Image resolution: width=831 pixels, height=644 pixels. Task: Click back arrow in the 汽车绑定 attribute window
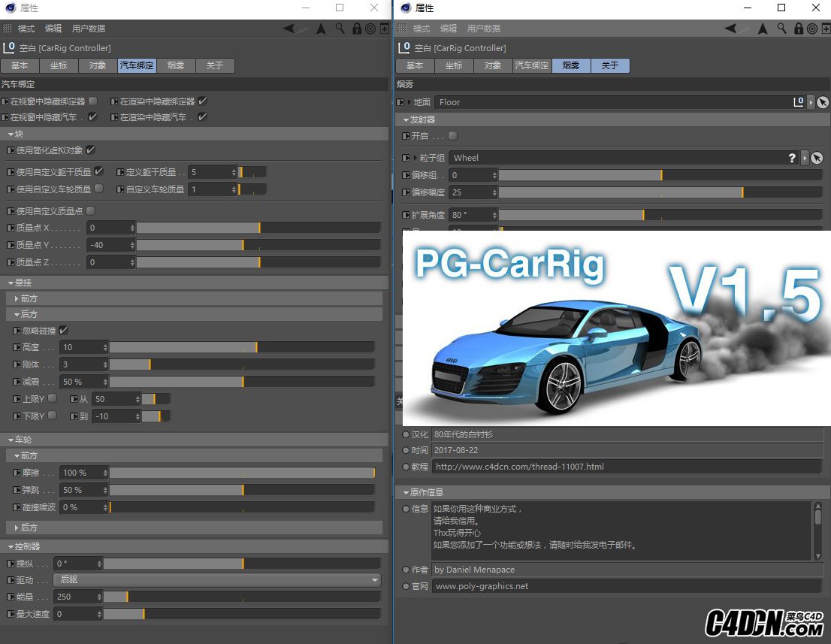pyautogui.click(x=289, y=28)
